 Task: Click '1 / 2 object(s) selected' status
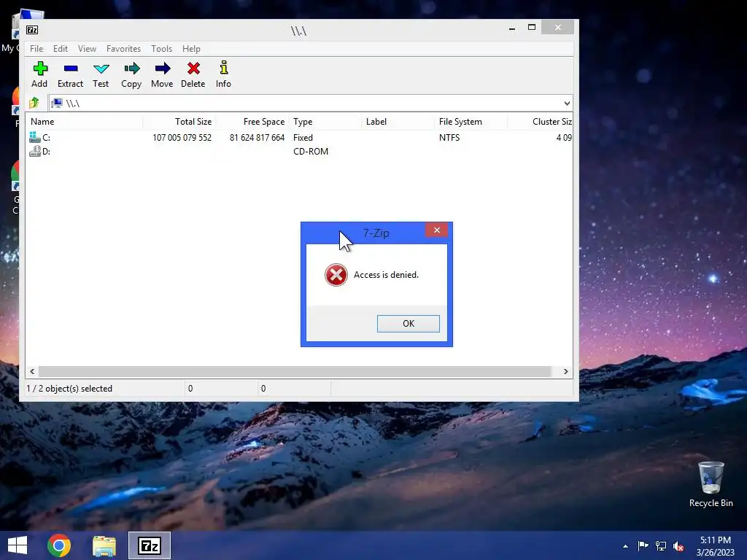point(69,389)
